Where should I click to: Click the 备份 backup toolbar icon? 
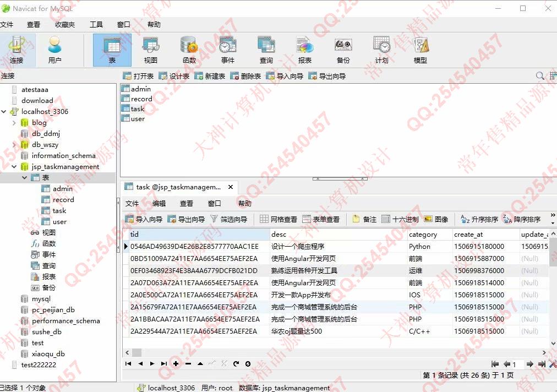[343, 50]
